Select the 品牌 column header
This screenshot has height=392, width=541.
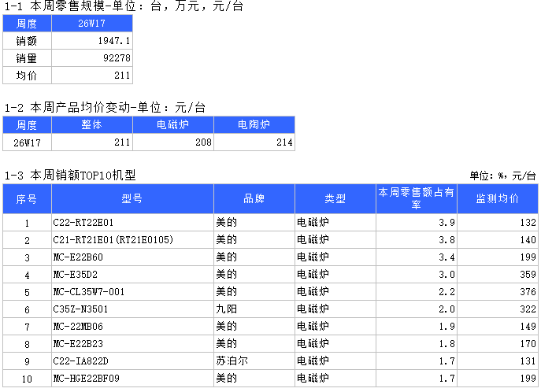254,199
